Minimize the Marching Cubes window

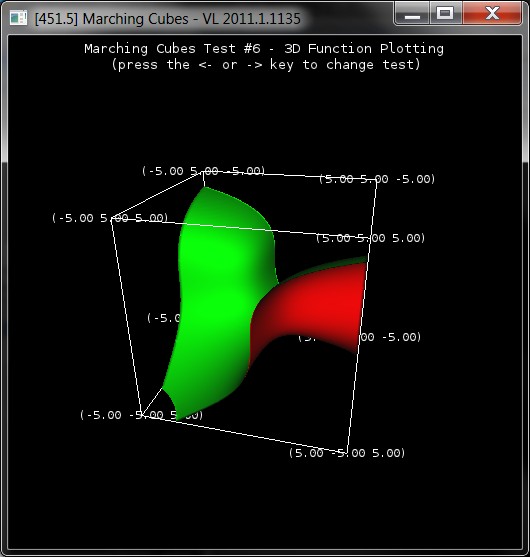click(412, 13)
